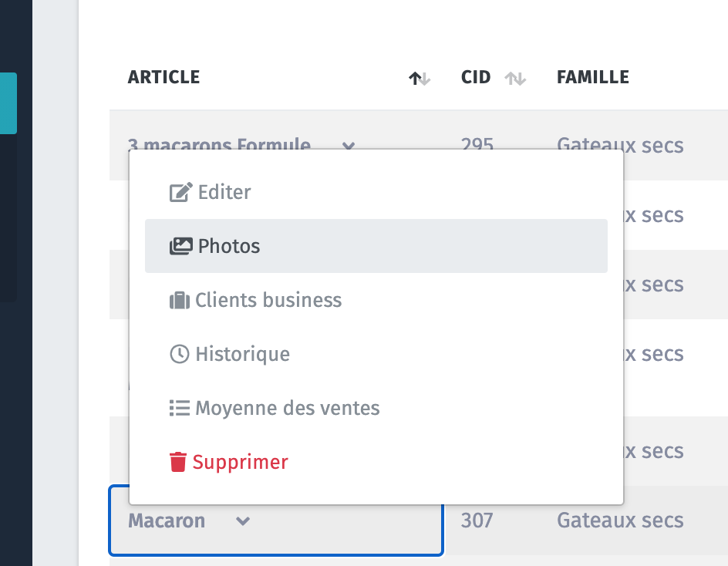728x566 pixels.
Task: Click the CID column sort arrows
Action: (514, 78)
